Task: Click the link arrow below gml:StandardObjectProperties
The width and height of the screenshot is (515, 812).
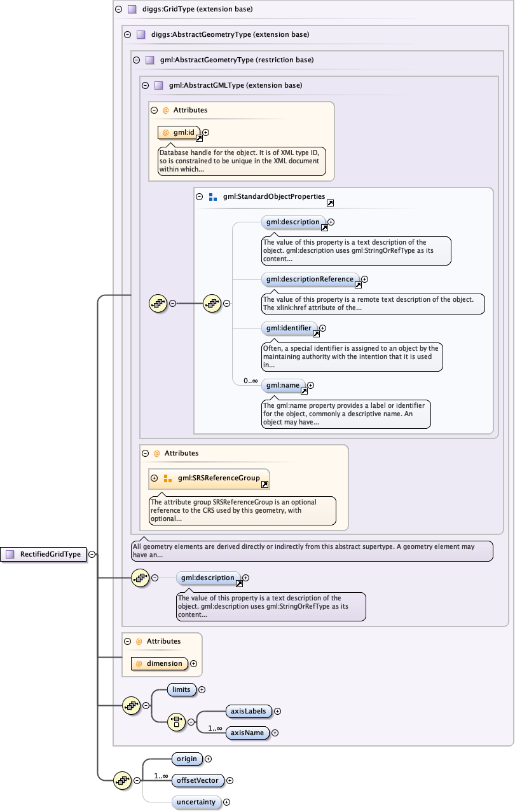Action: pos(331,203)
